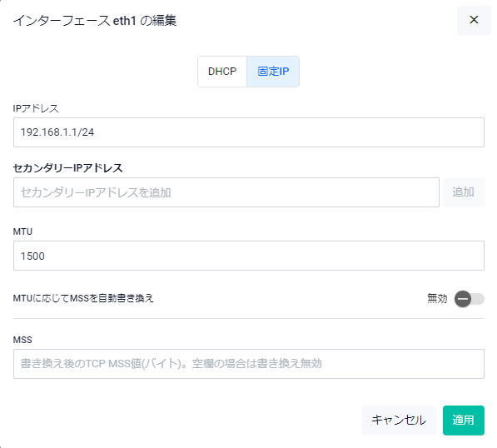Click the minus-icon knob of the MSS switch
The image size is (497, 448).
[x=462, y=299]
